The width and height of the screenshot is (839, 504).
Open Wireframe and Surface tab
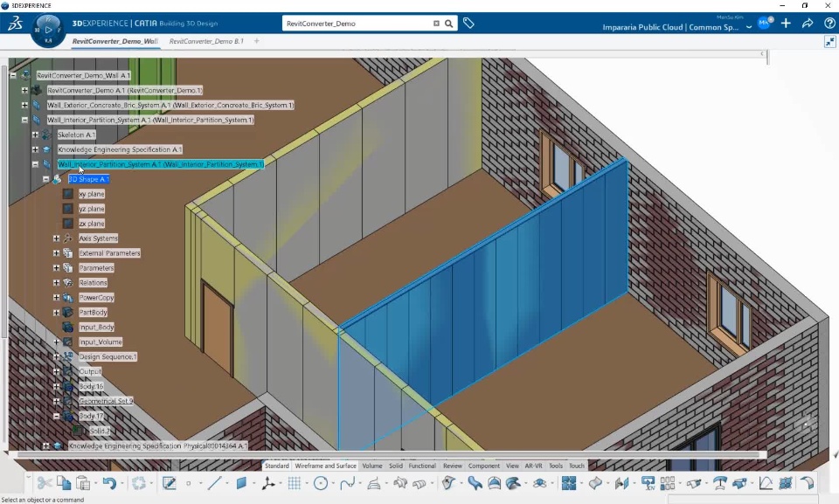tap(325, 466)
